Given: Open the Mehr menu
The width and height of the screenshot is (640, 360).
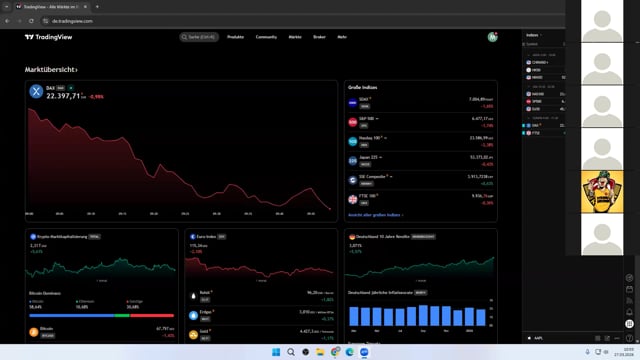Looking at the screenshot, I should [x=342, y=37].
